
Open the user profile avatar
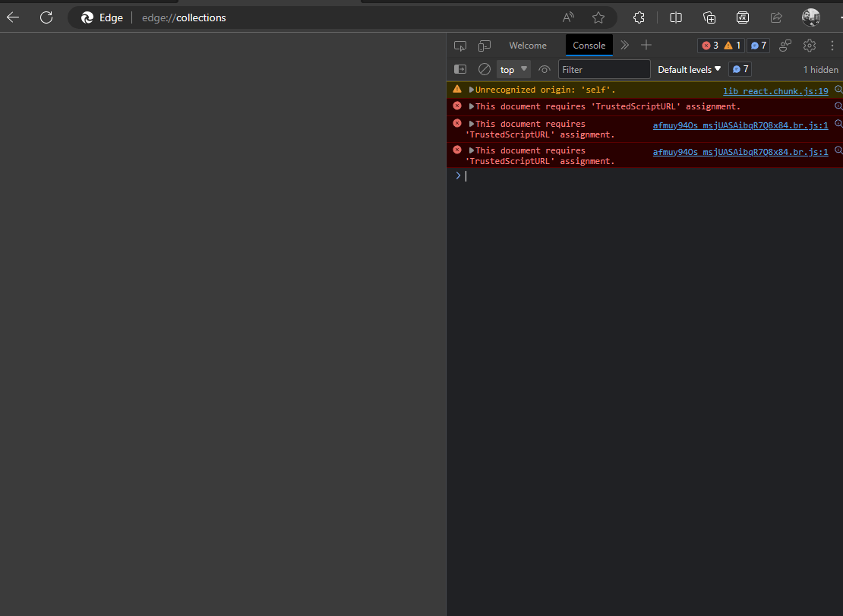click(811, 17)
